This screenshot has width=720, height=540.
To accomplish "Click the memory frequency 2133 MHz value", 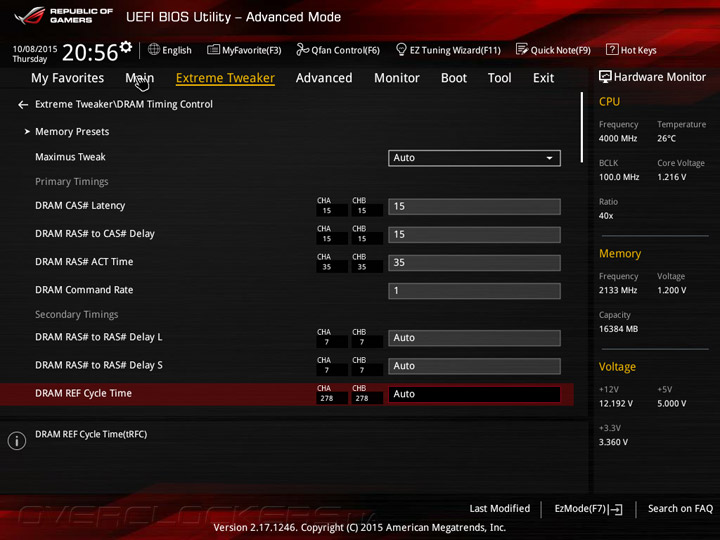I will click(x=618, y=291).
